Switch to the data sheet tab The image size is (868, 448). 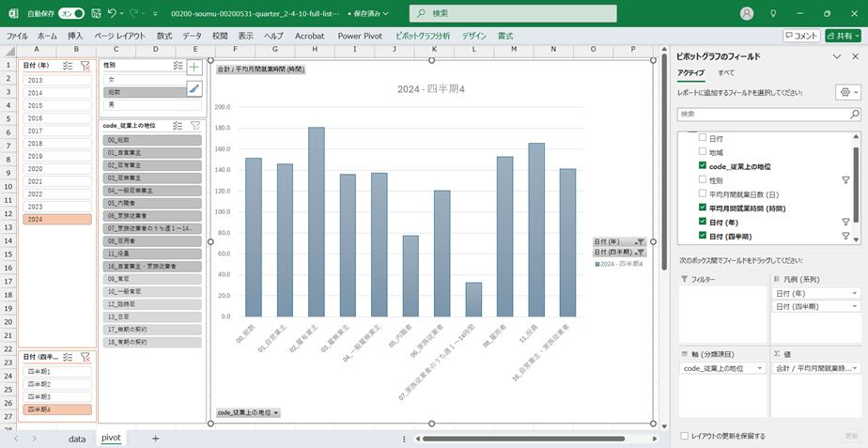[x=77, y=439]
